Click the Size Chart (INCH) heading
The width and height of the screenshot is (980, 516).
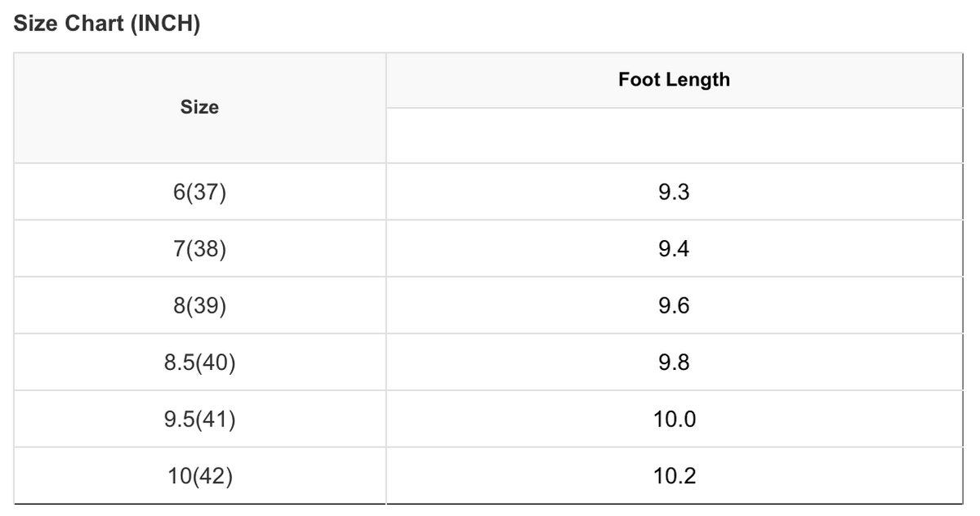tap(107, 24)
